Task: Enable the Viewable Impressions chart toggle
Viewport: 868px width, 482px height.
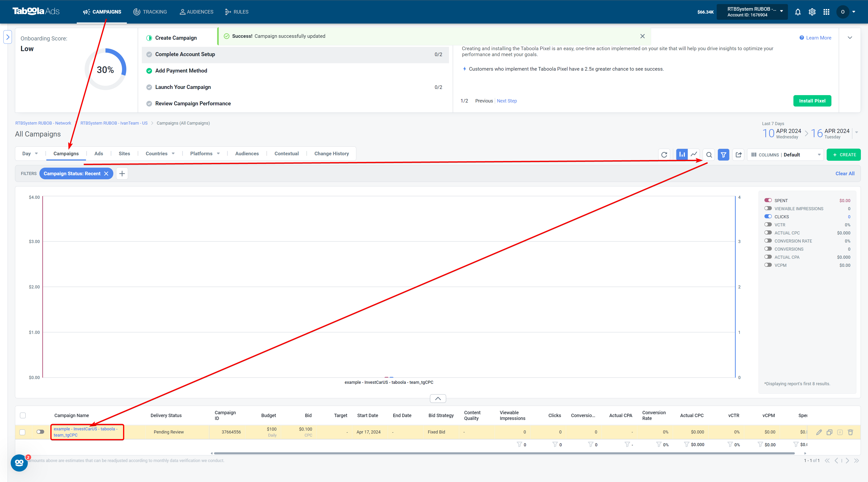Action: tap(768, 209)
